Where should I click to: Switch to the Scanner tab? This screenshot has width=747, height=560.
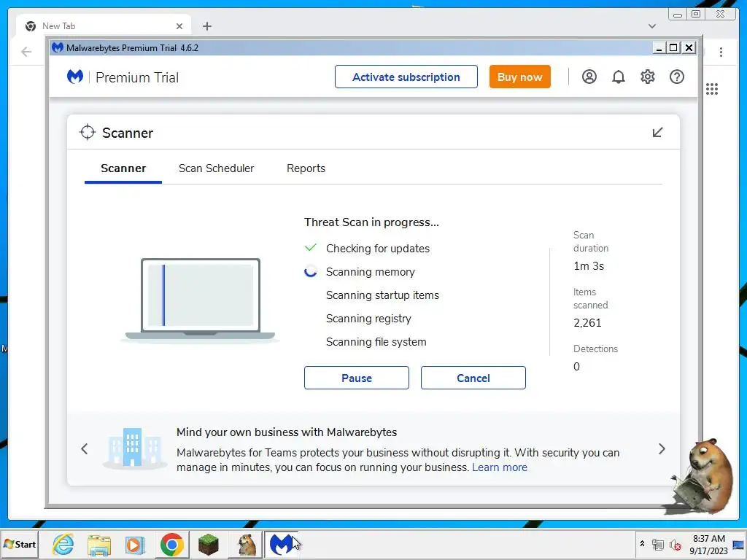pos(123,168)
